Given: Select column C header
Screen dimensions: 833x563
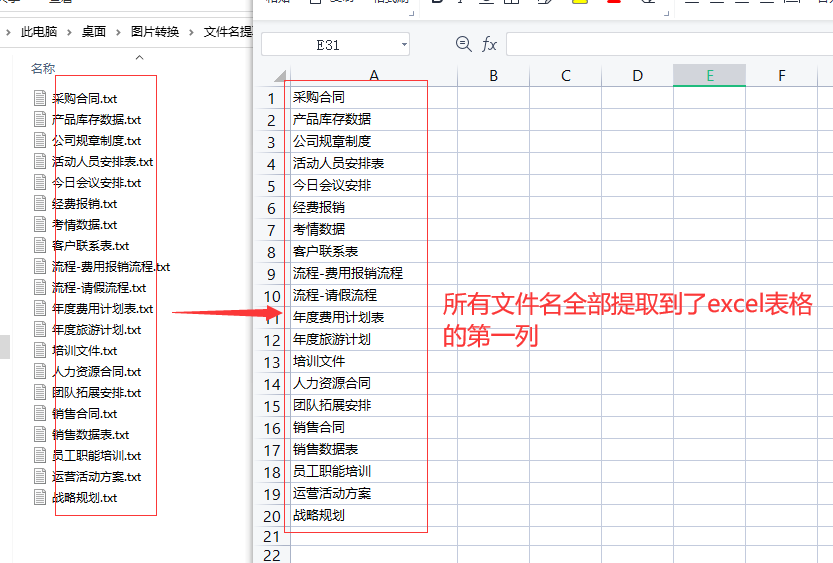Looking at the screenshot, I should 566,76.
